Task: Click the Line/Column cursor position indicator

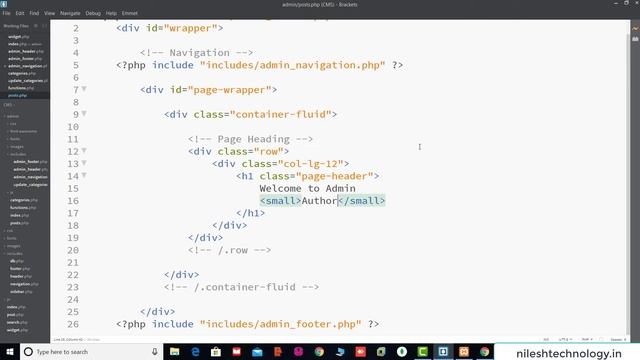Action: click(x=68, y=339)
